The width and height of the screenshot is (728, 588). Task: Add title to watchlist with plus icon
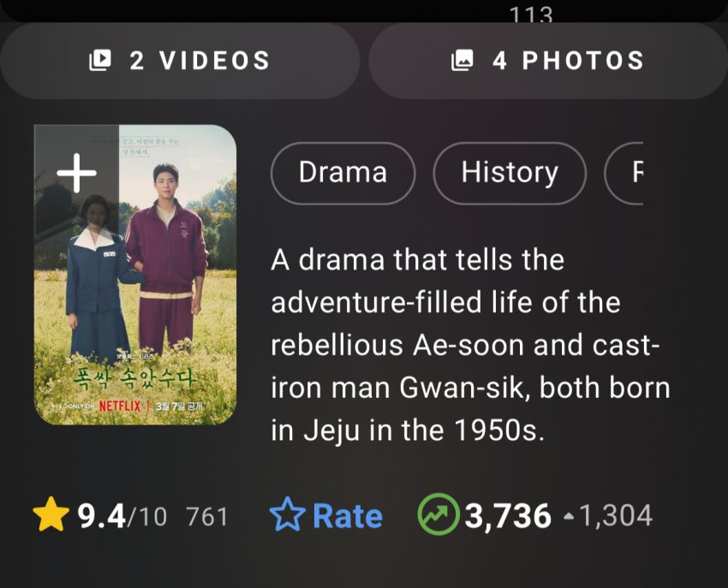coord(76,174)
